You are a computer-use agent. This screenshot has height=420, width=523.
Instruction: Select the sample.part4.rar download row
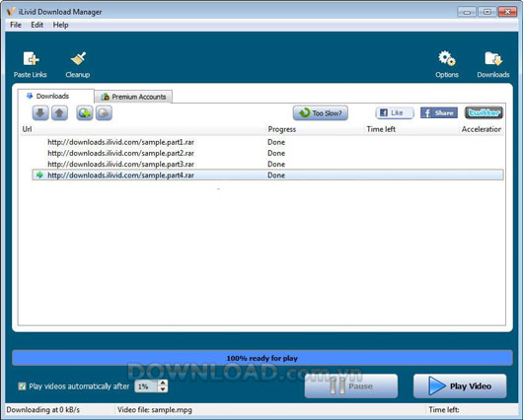click(267, 175)
